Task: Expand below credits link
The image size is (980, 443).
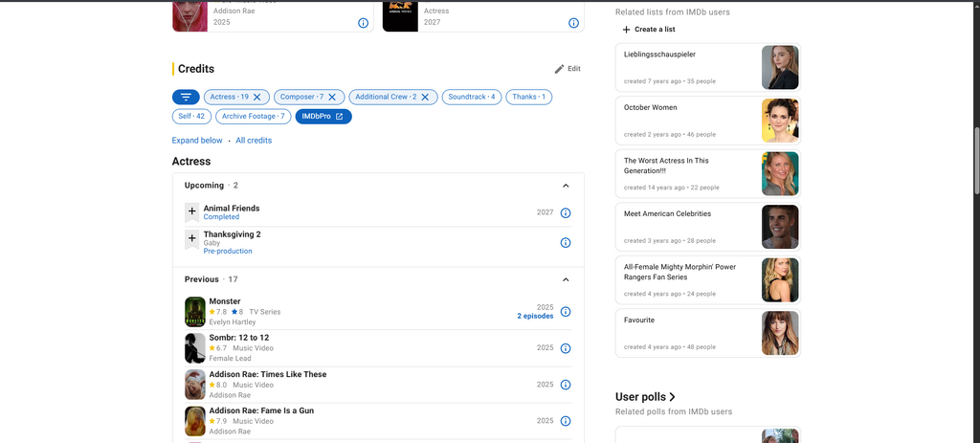Action: point(197,141)
